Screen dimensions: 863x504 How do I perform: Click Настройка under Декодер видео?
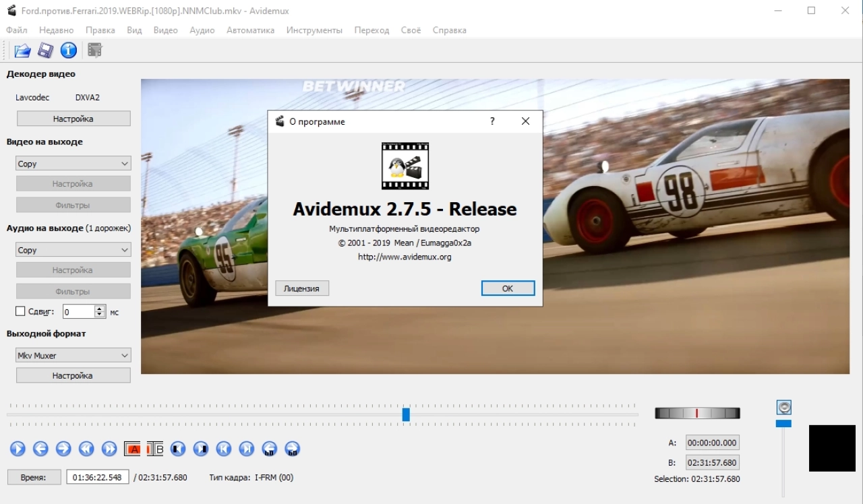[73, 119]
